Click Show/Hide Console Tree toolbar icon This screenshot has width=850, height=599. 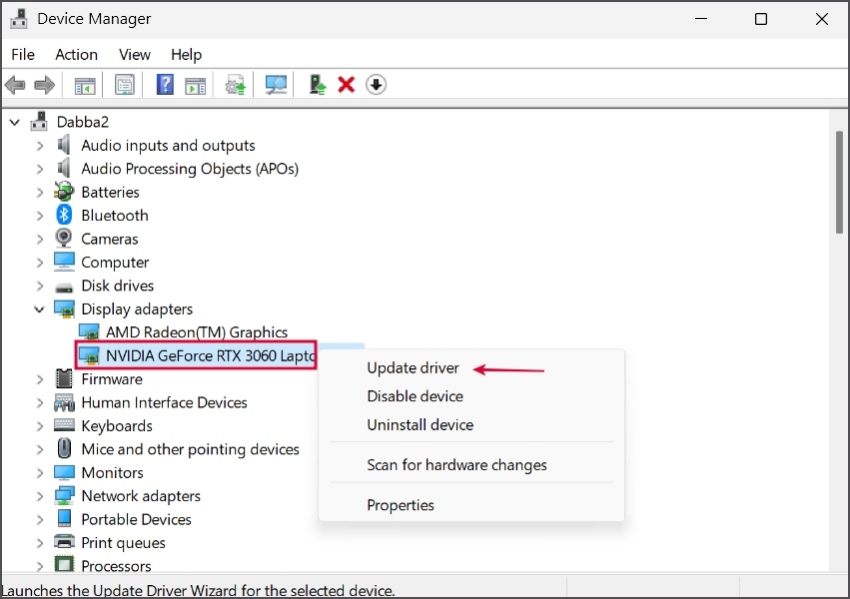tap(85, 86)
